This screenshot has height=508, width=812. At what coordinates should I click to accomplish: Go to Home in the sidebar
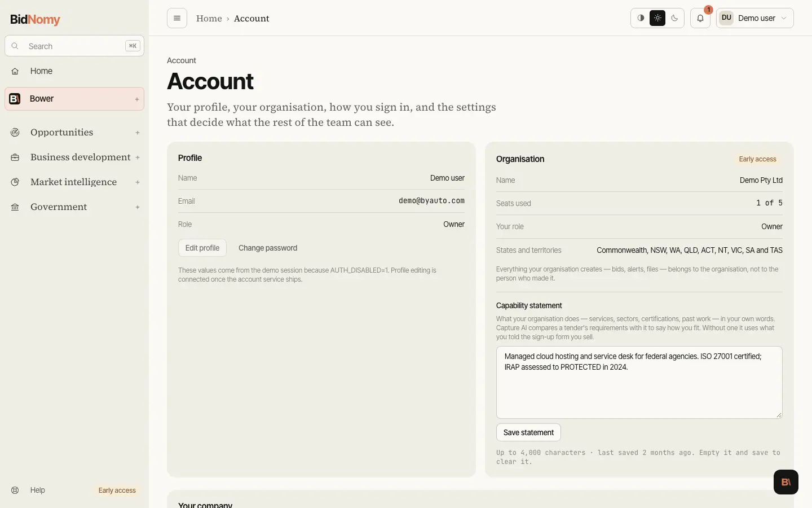[74, 71]
